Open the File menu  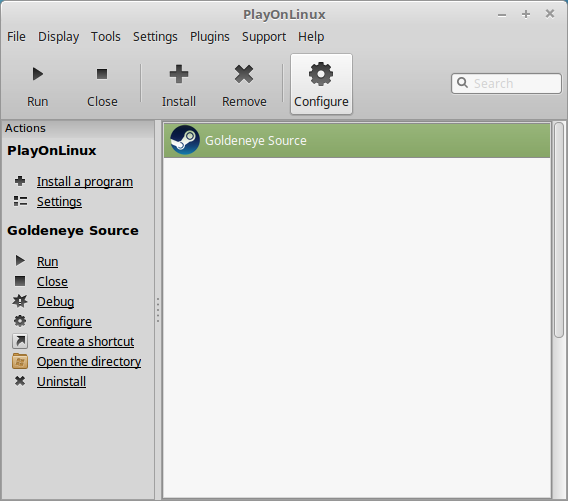[x=16, y=37]
